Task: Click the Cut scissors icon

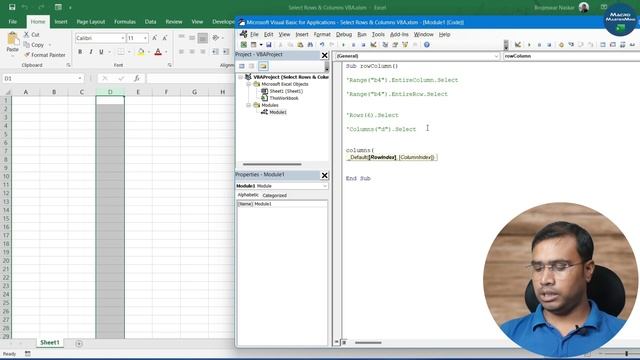Action: pos(27,35)
